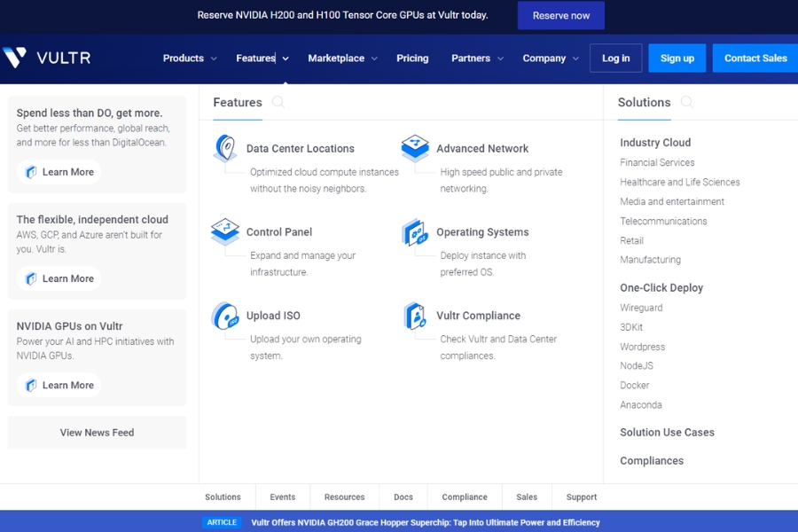Expand the Partners dropdown chevron
This screenshot has height=532, width=798.
(500, 59)
